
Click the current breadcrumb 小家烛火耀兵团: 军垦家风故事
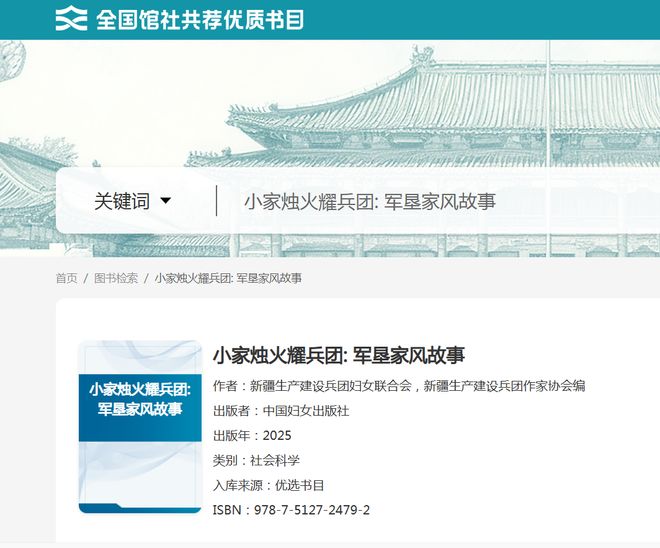coord(228,278)
